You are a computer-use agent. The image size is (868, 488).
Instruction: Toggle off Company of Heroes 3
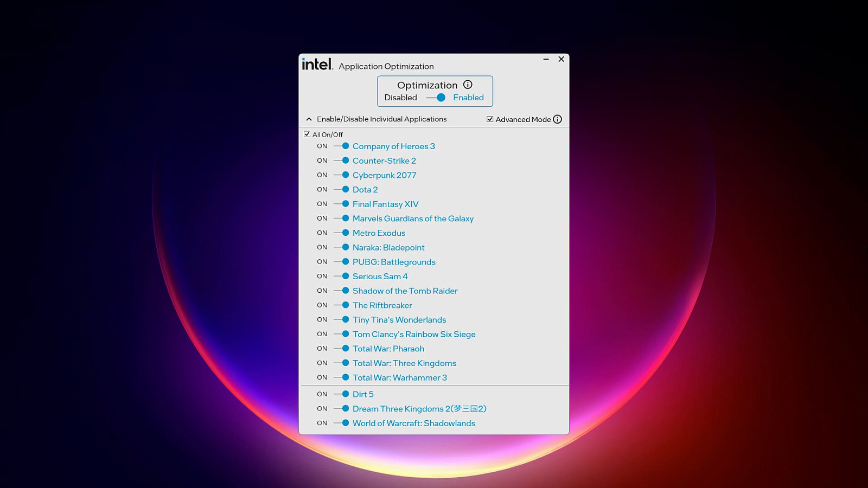[341, 146]
